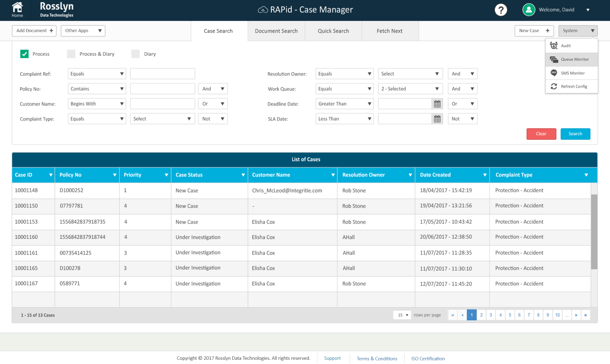Click the plus icon on Add Document

tap(51, 31)
